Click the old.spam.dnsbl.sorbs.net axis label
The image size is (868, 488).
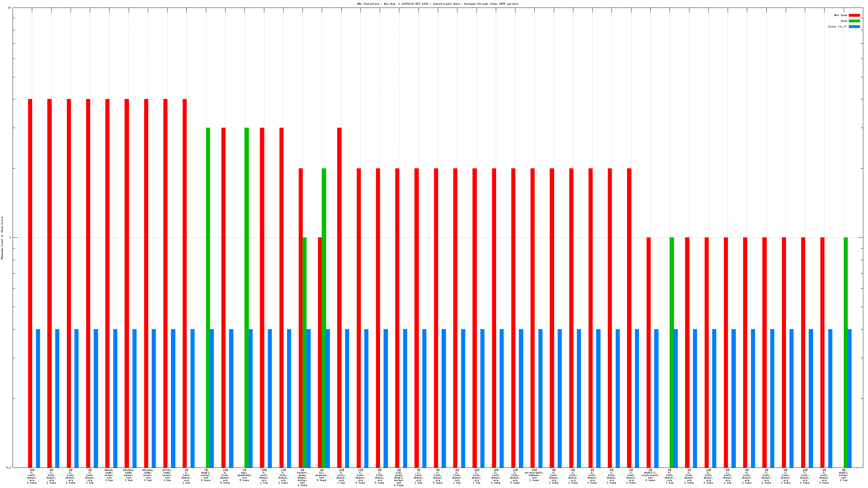pos(399,478)
